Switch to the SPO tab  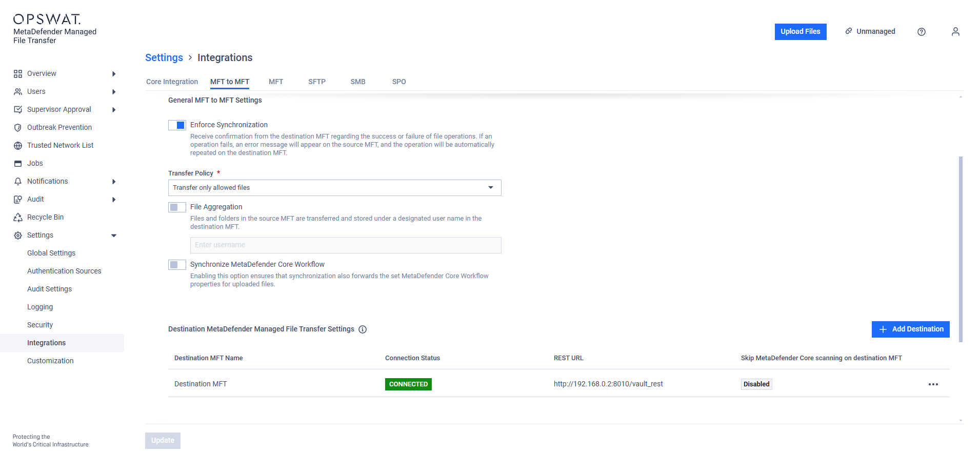click(399, 82)
